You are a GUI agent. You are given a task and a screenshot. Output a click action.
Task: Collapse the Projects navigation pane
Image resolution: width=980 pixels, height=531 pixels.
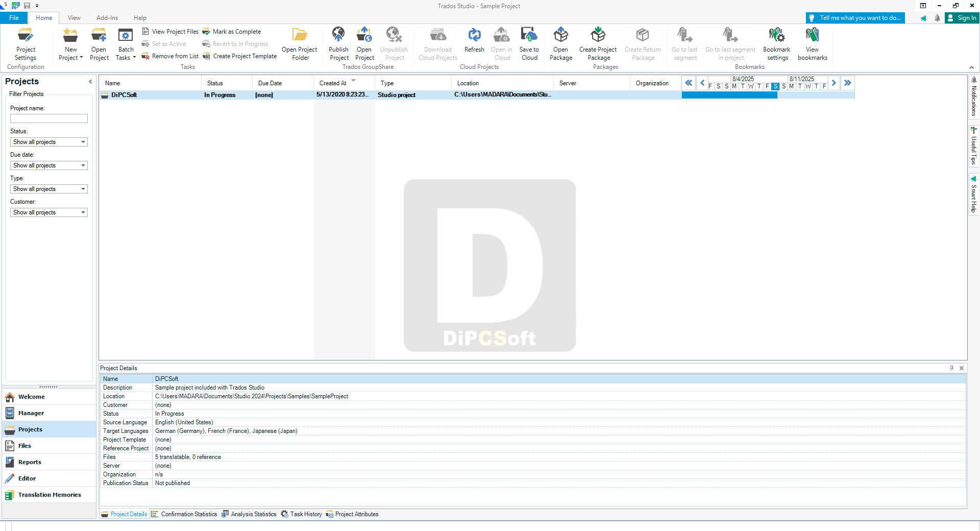tap(90, 81)
